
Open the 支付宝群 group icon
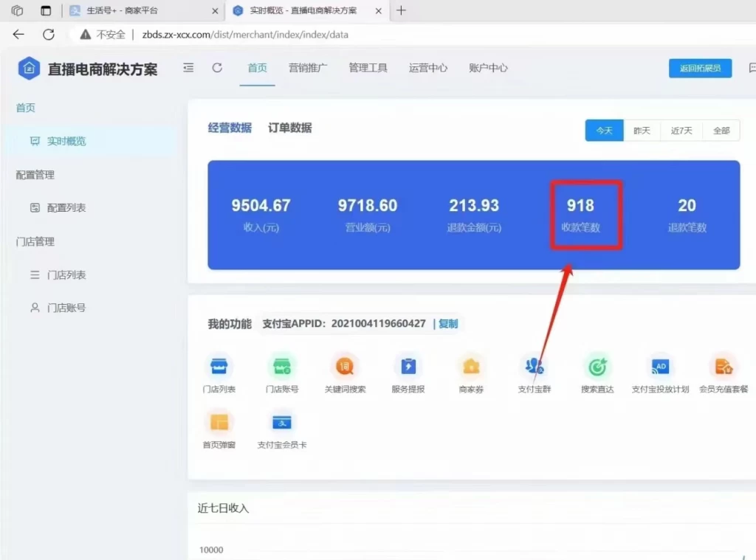tap(534, 367)
